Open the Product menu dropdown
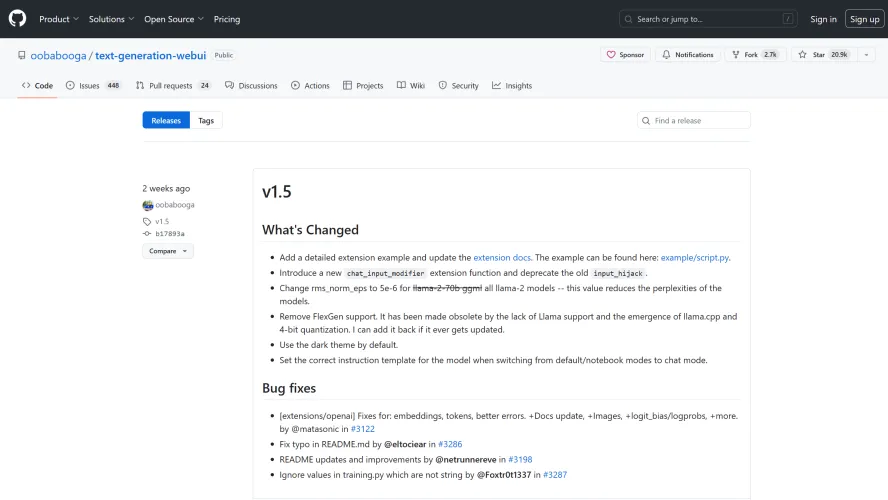The height and width of the screenshot is (500, 888). click(x=58, y=19)
